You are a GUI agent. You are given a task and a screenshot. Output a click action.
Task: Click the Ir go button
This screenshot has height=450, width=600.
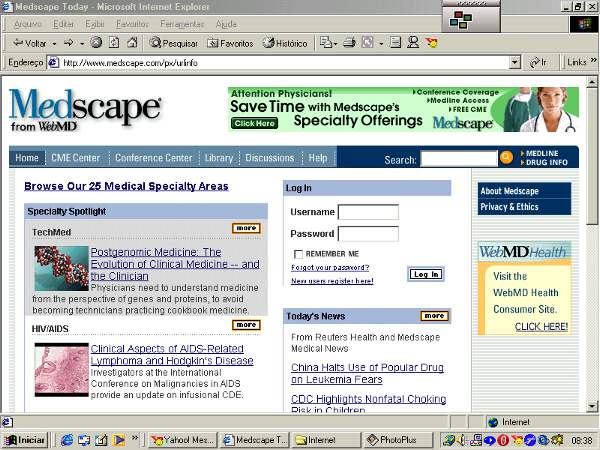click(x=538, y=62)
